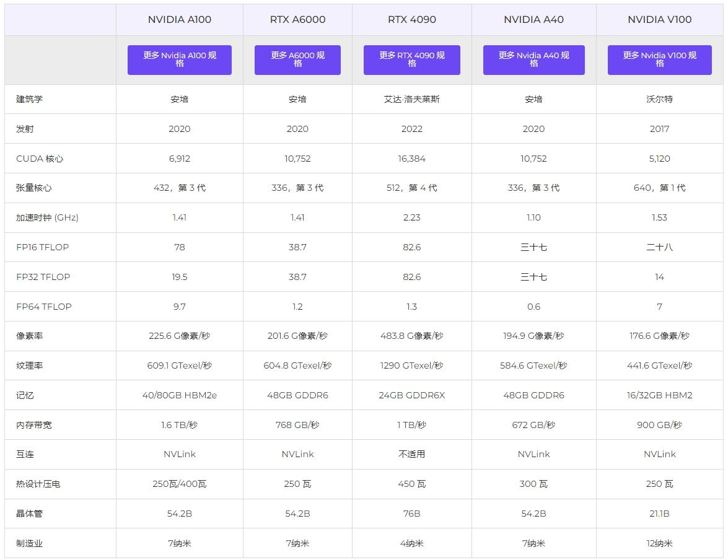Select the FP16 TFLOP row label
Viewport: 728px width, 560px height.
38,247
